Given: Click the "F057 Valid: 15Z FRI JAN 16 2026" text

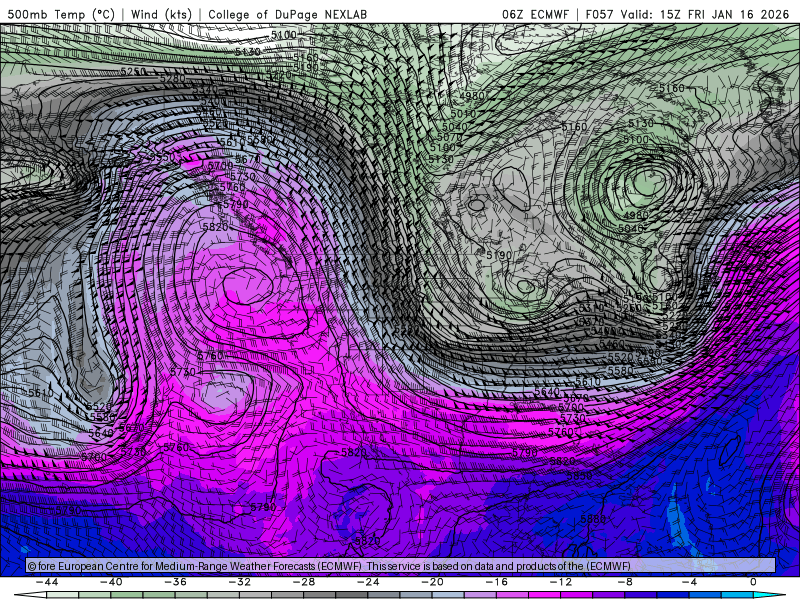Looking at the screenshot, I should coord(687,14).
